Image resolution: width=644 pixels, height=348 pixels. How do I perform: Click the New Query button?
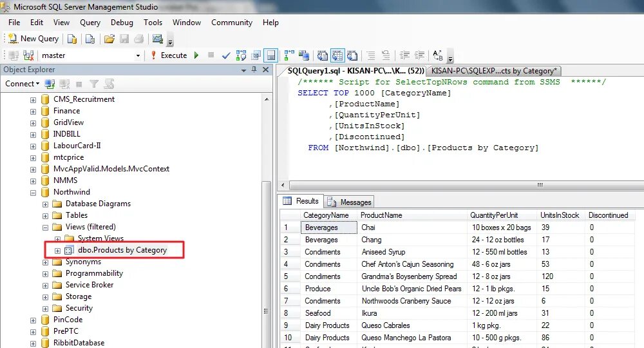[x=33, y=39]
